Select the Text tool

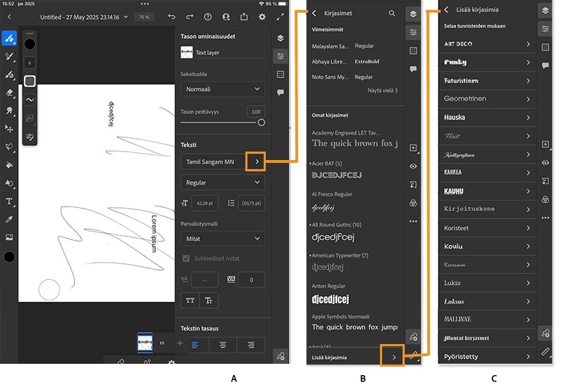pos(9,201)
